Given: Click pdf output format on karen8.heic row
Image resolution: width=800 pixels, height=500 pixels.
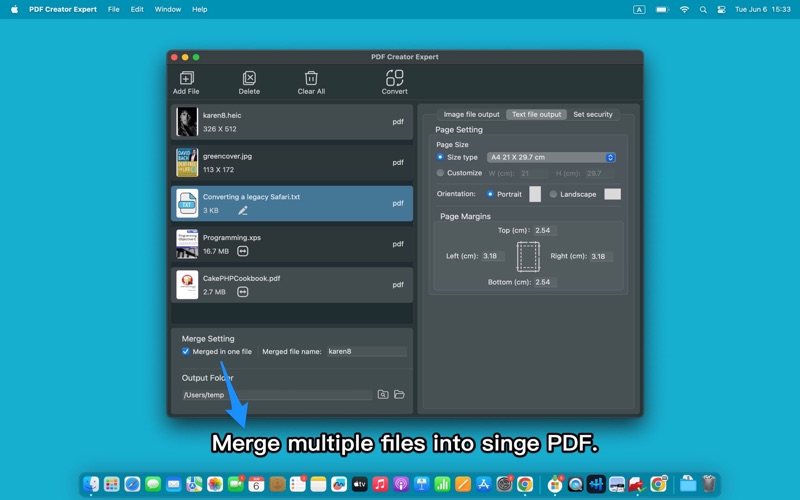Looking at the screenshot, I should tap(398, 121).
